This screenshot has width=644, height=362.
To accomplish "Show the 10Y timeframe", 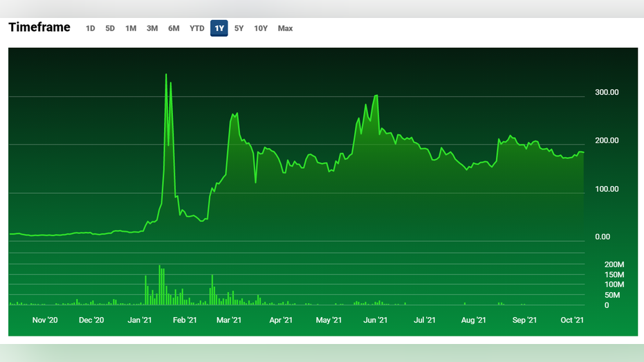I will [261, 28].
